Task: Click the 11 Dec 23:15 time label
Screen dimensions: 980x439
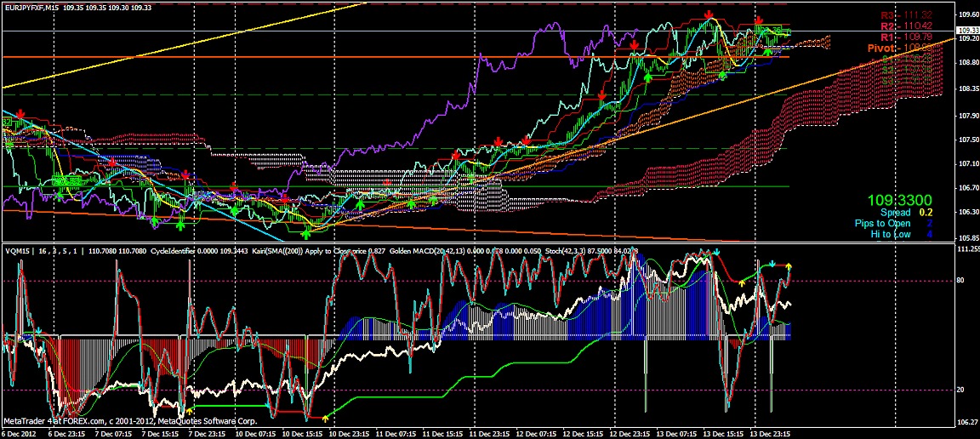Action: 489,433
